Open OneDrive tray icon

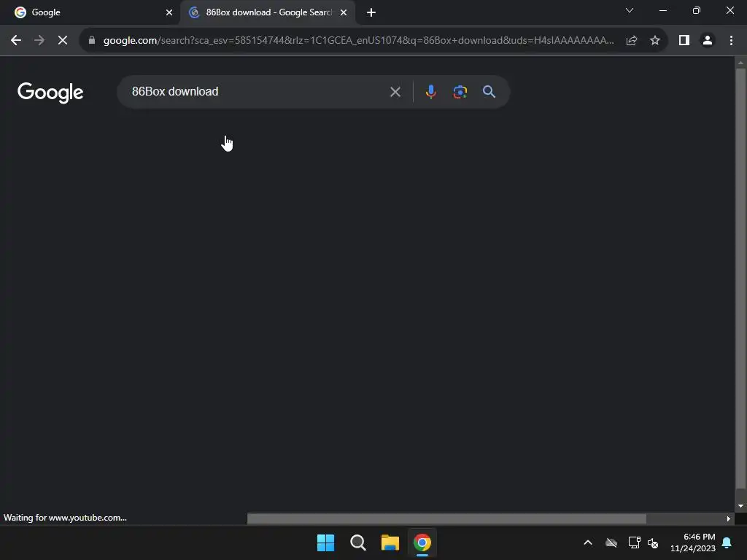click(x=611, y=542)
